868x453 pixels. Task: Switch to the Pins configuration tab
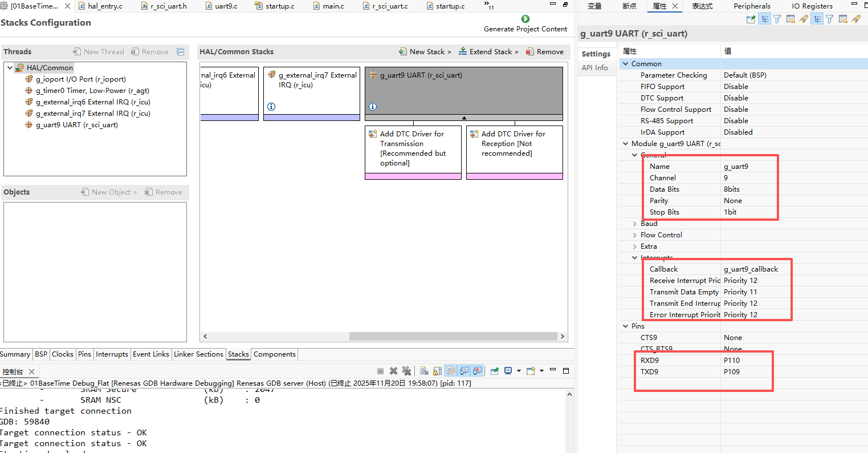84,354
